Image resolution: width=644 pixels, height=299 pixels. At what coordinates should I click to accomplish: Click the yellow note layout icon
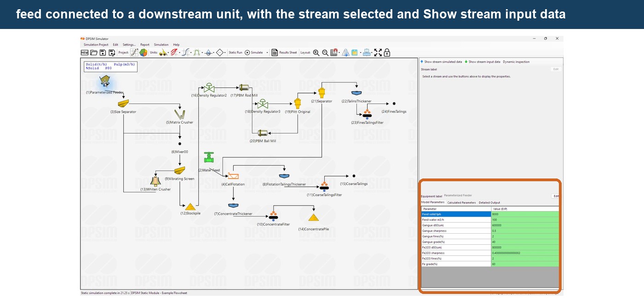(x=355, y=52)
